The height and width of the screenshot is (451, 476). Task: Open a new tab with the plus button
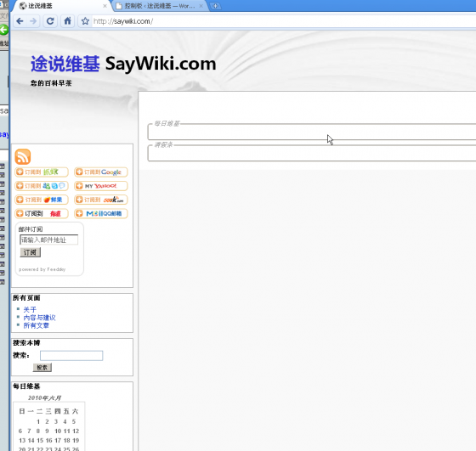coord(215,6)
